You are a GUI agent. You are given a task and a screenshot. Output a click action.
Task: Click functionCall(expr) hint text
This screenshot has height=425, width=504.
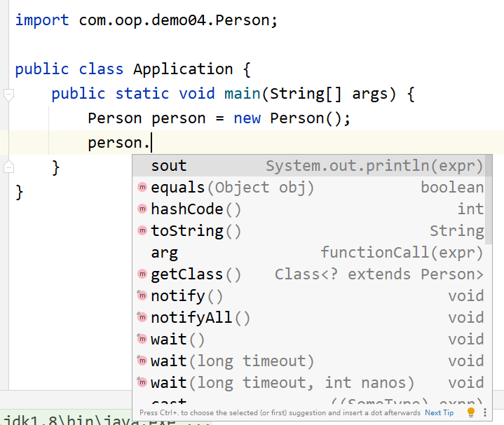tap(402, 253)
